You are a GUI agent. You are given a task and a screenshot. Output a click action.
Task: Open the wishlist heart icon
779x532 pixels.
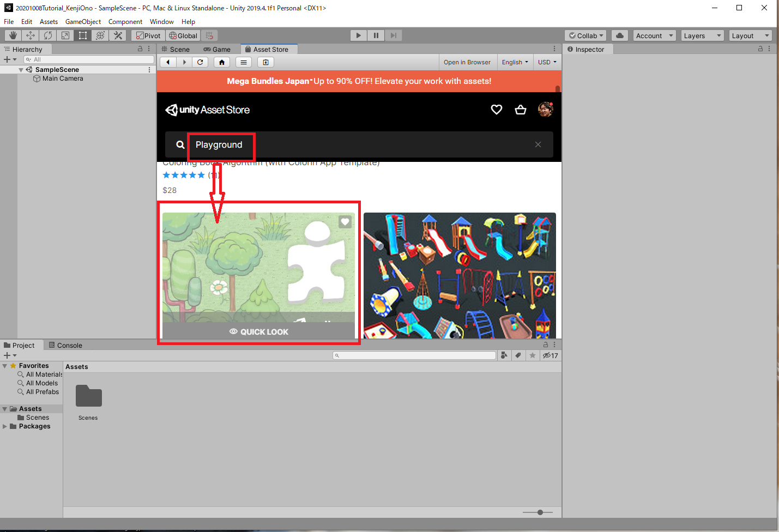point(497,110)
